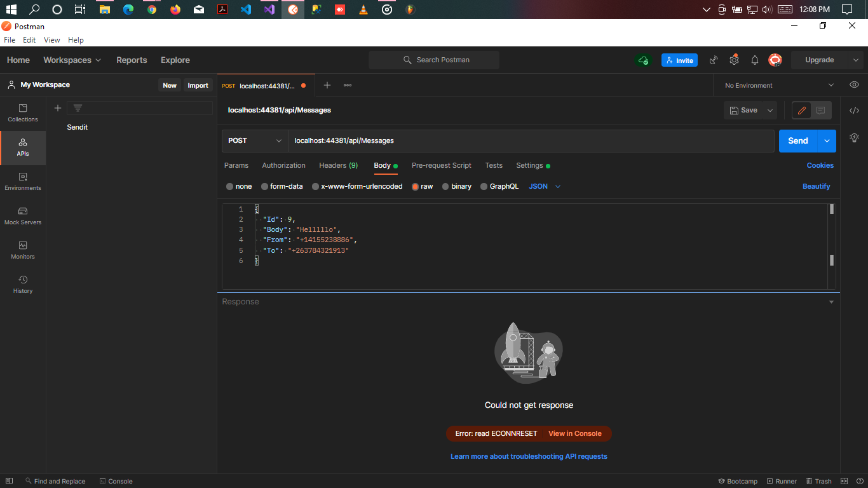
Task: Open troubleshooting API requests link
Action: point(529,456)
